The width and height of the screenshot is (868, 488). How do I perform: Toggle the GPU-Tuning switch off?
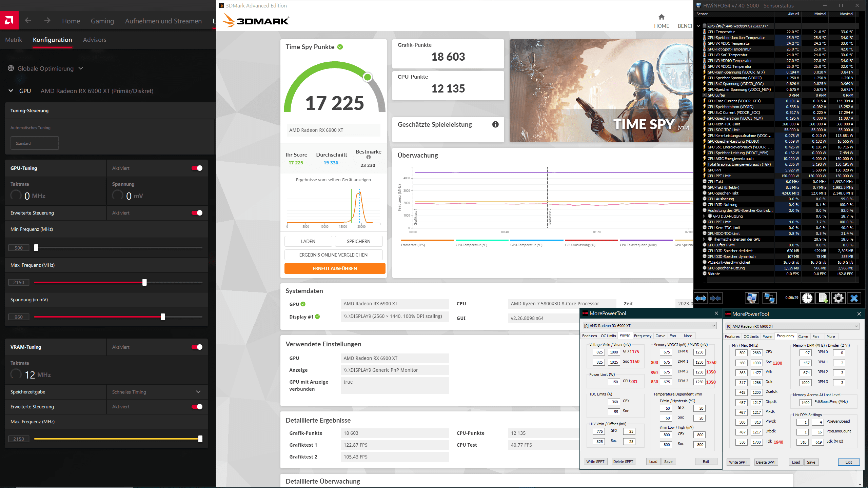[197, 168]
